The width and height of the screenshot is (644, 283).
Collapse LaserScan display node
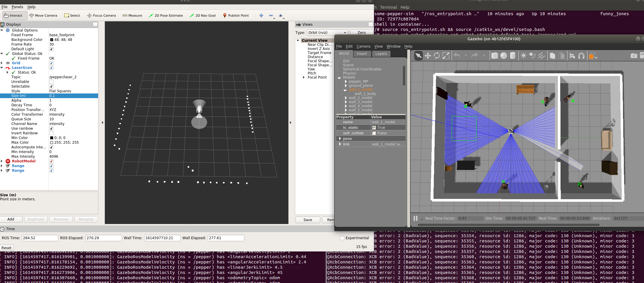(x=2, y=68)
